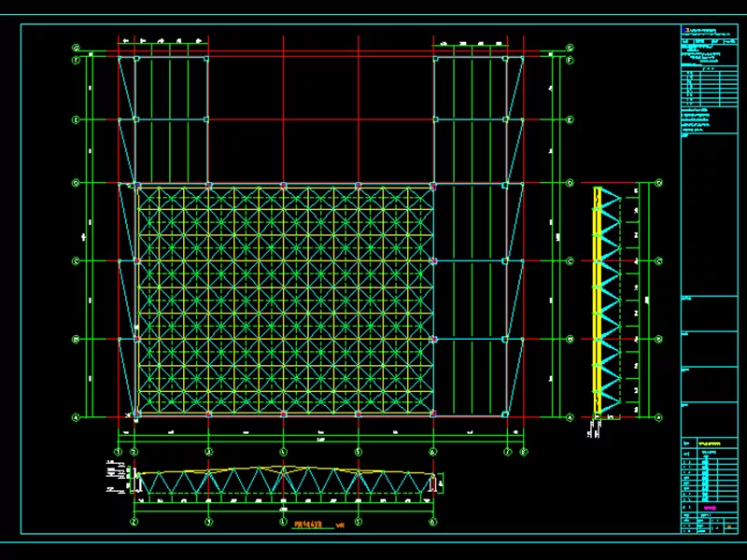Pick grid axis bubble 4 below the plan view

point(283,451)
